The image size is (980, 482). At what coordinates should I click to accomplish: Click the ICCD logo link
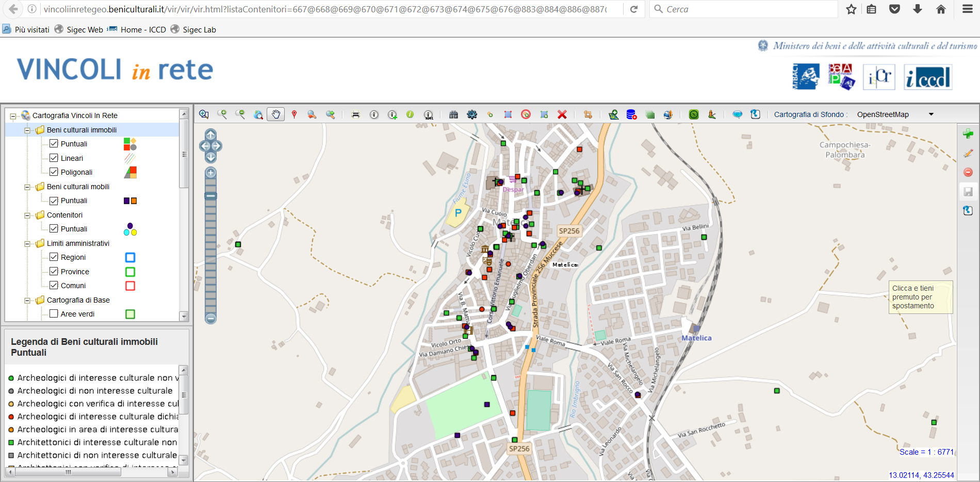coord(928,77)
